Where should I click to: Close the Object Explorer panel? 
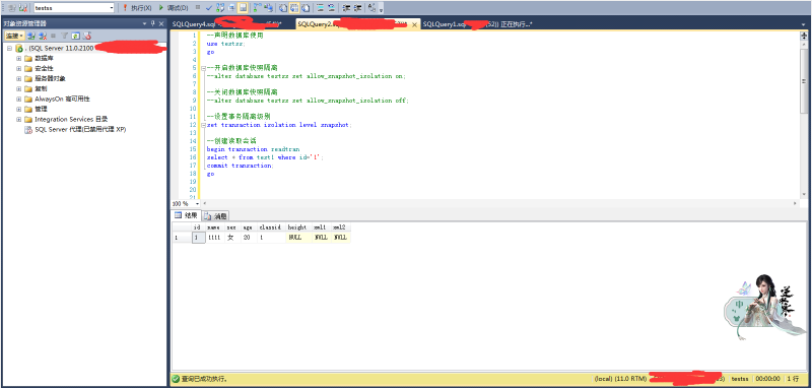pos(161,23)
